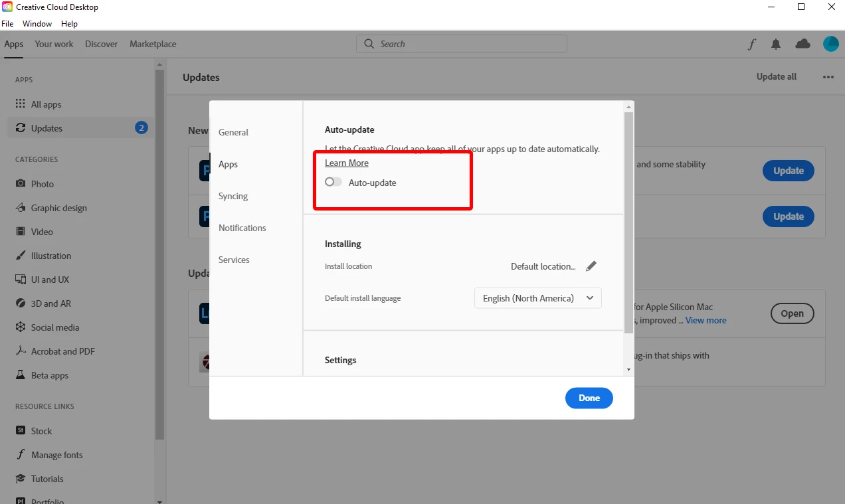Click the All apps grid icon
This screenshot has height=504, width=845.
tap(21, 104)
